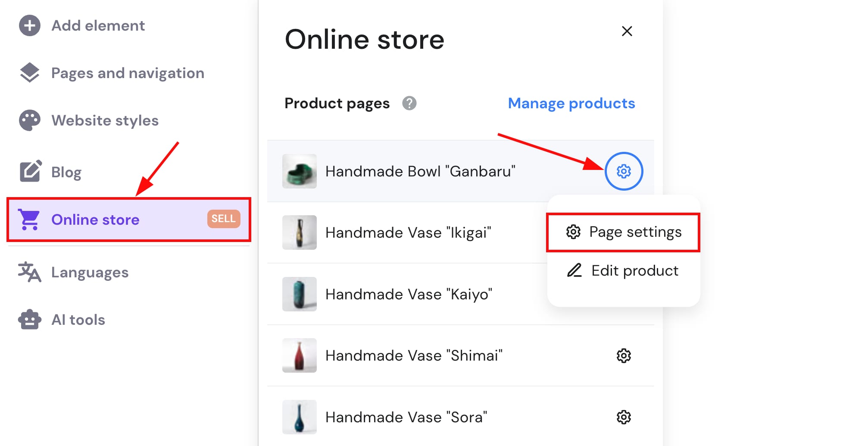This screenshot has width=868, height=446.
Task: Click the Handmade Bowl "Ganbaru" thumbnail
Action: [x=299, y=171]
